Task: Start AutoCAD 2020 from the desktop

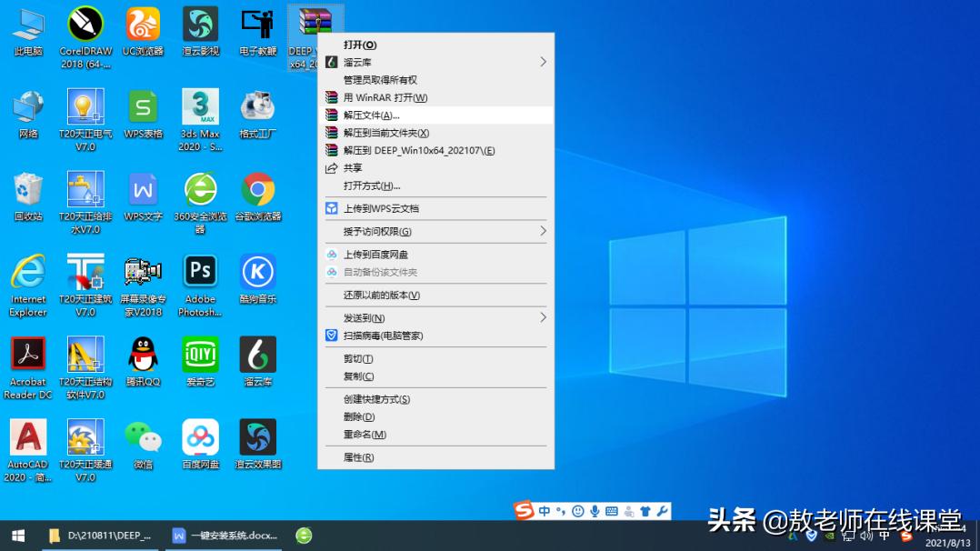Action: coord(27,436)
